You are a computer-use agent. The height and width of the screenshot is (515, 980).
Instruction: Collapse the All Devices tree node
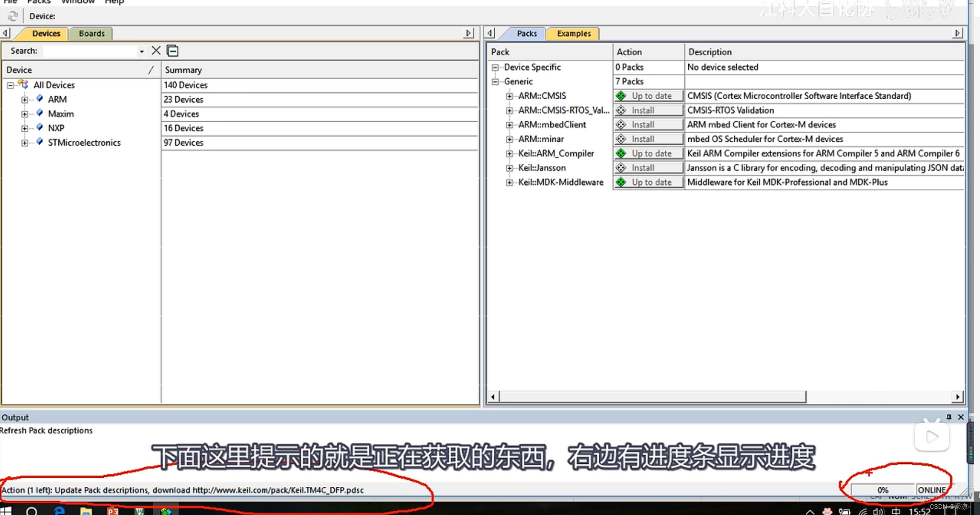click(10, 85)
